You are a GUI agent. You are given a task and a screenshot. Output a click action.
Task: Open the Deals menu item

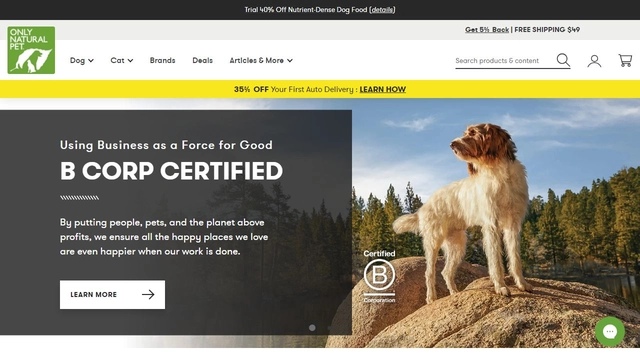point(202,60)
